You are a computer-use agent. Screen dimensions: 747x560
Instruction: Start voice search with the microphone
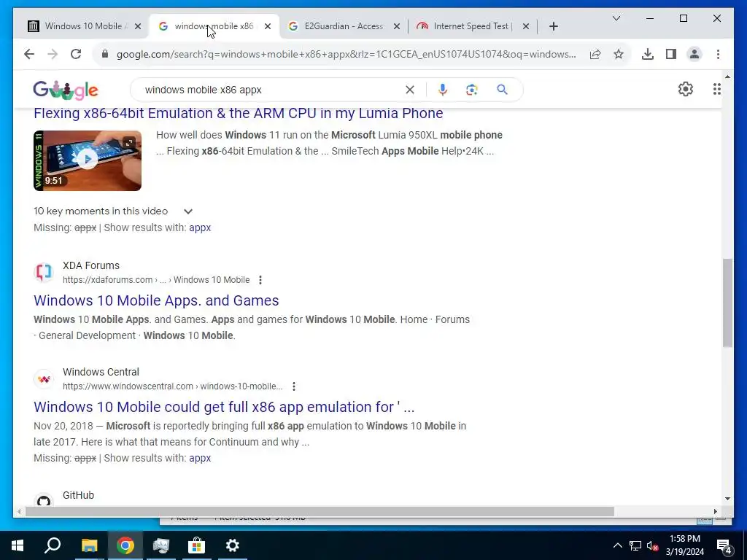(443, 90)
